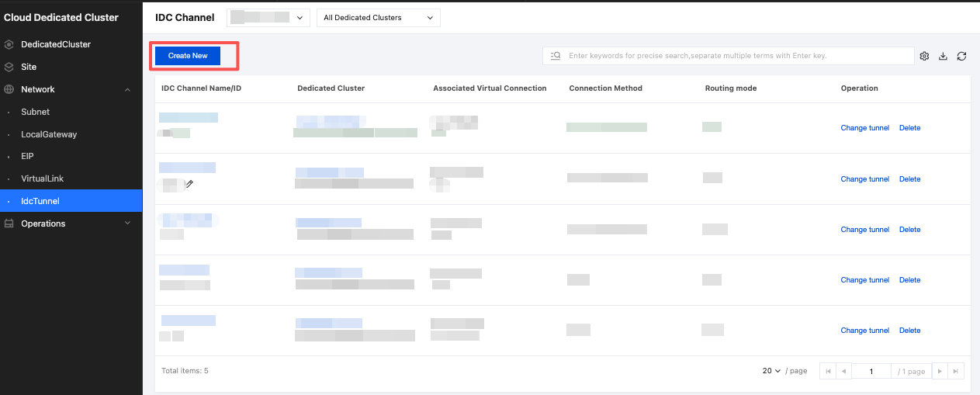980x395 pixels.
Task: Open the Subnet menu item
Action: coord(36,112)
